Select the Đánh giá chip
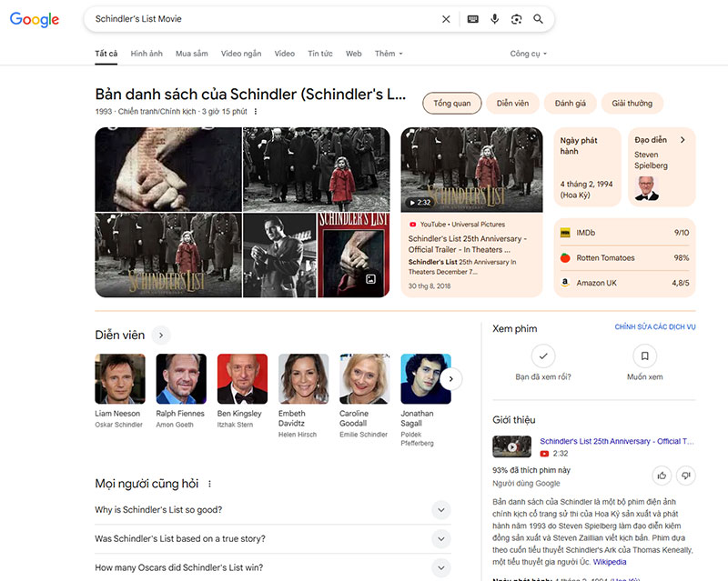The width and height of the screenshot is (728, 581). (x=571, y=103)
